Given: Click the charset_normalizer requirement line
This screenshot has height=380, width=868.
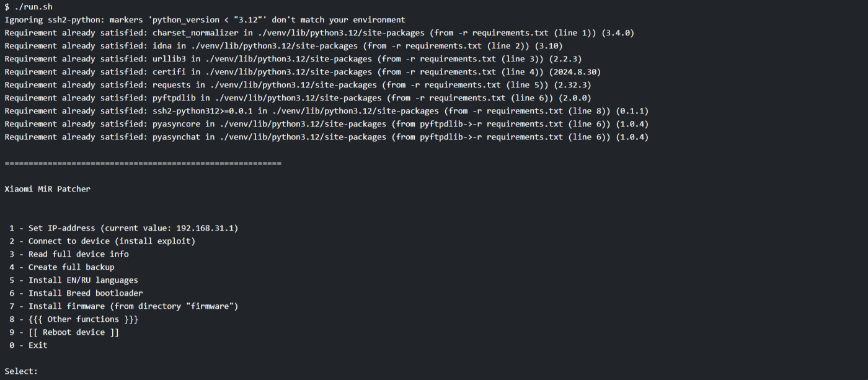Looking at the screenshot, I should [x=319, y=33].
